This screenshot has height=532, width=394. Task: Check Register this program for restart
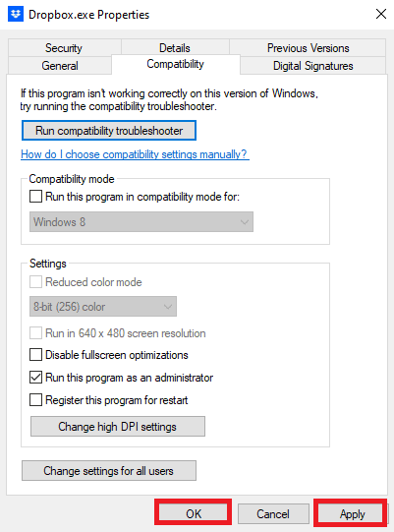35,400
